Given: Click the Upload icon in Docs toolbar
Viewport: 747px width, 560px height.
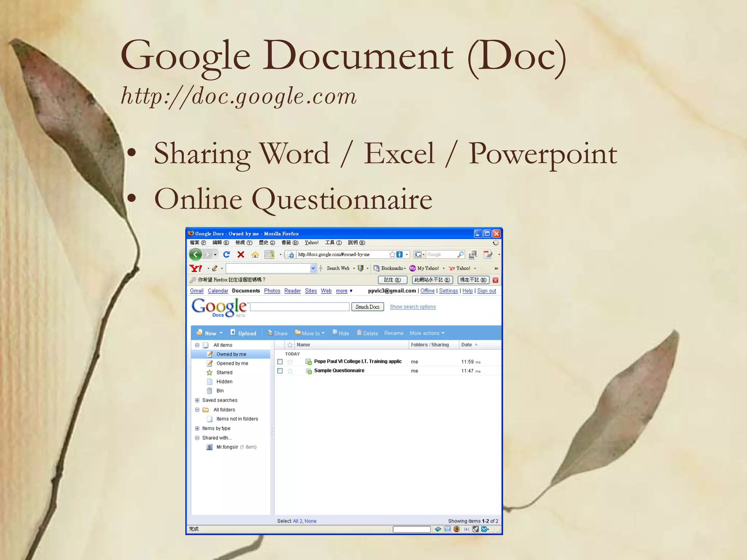Looking at the screenshot, I should click(x=233, y=332).
